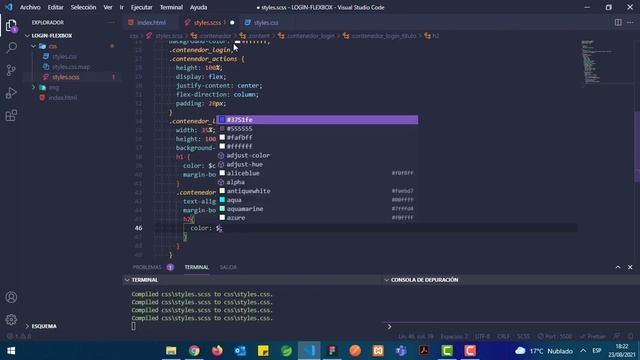This screenshot has width=640, height=360.
Task: Open the Manage gear icon
Action: 11,319
